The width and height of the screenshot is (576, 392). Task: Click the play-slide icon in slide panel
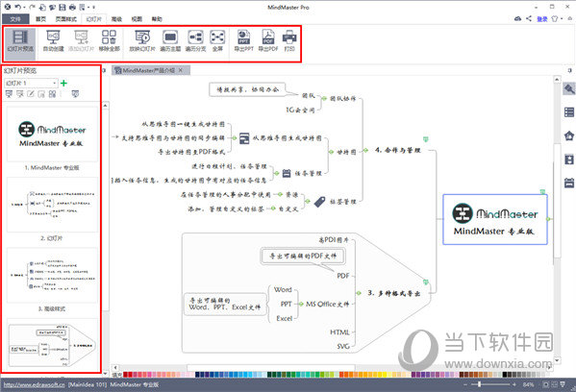click(x=75, y=94)
